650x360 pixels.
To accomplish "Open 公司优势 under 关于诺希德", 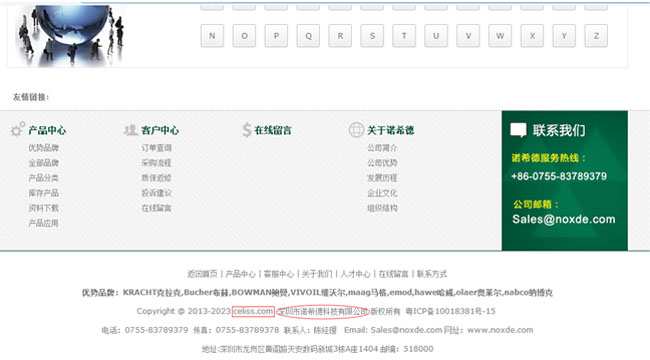I will pos(382,163).
